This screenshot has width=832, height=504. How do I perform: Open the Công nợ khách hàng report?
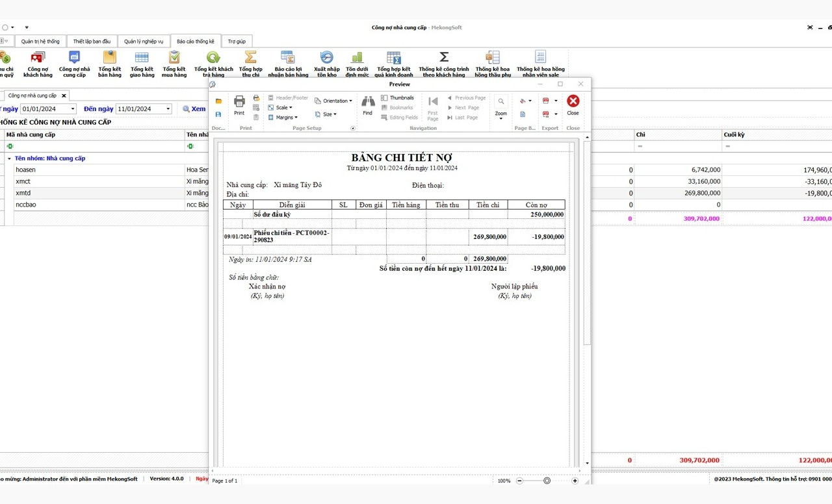coord(38,64)
